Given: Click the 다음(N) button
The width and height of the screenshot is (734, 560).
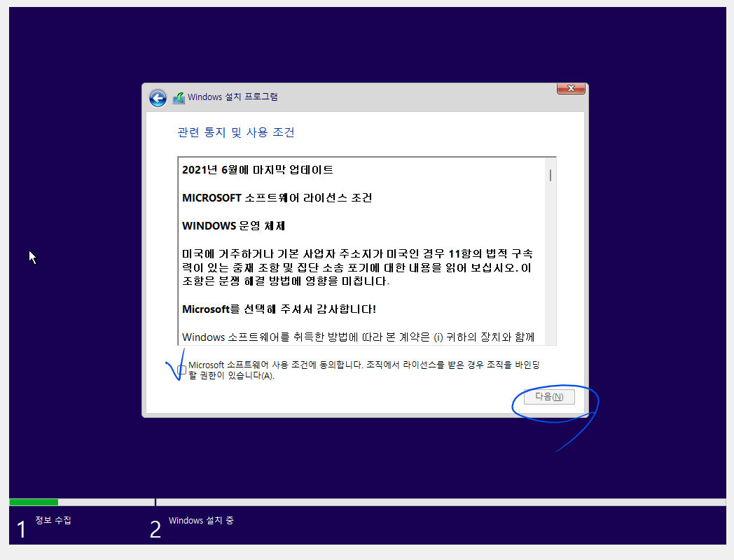Looking at the screenshot, I should [549, 397].
